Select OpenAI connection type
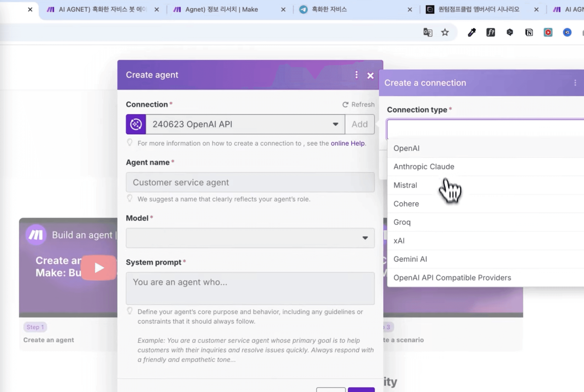This screenshot has width=584, height=392. 485,148
